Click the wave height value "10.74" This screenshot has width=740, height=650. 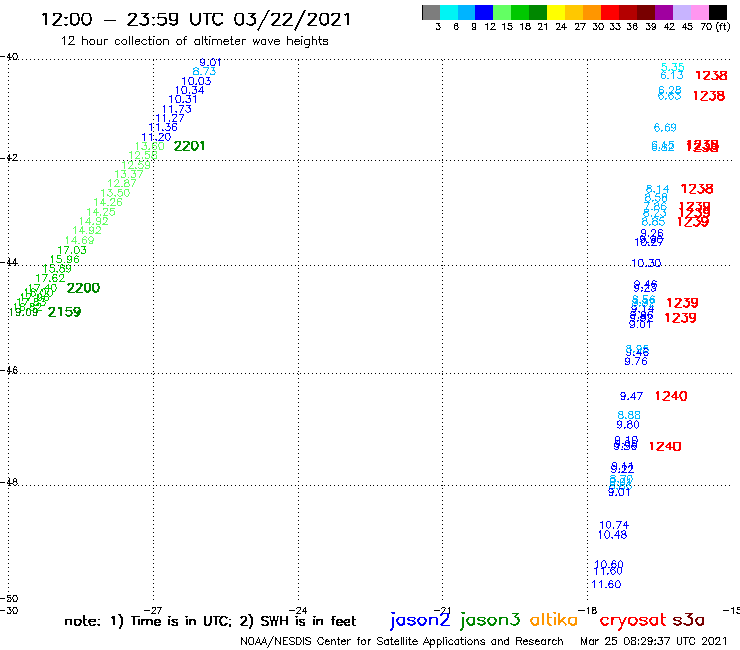click(614, 525)
